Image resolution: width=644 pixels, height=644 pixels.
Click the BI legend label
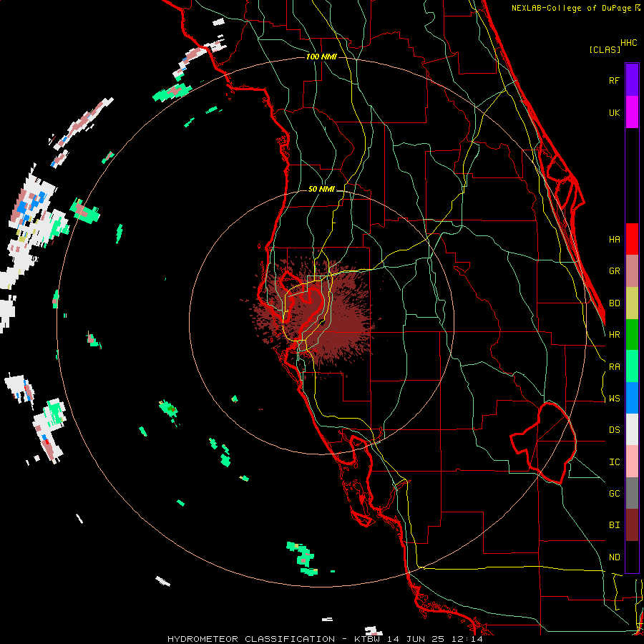point(614,525)
